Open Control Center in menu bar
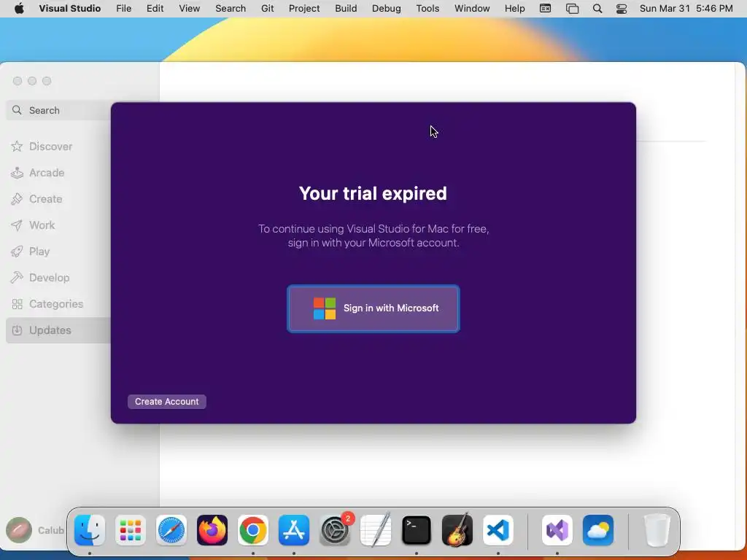Image resolution: width=747 pixels, height=560 pixels. point(622,9)
